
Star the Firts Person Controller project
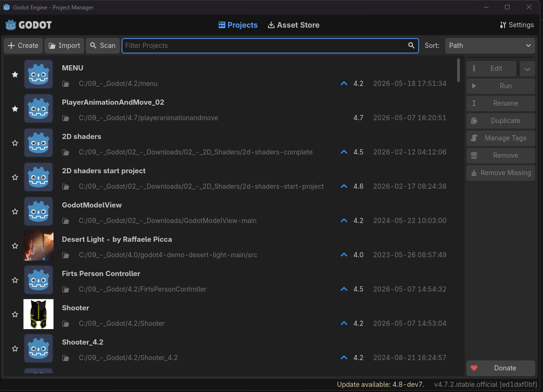[15, 280]
